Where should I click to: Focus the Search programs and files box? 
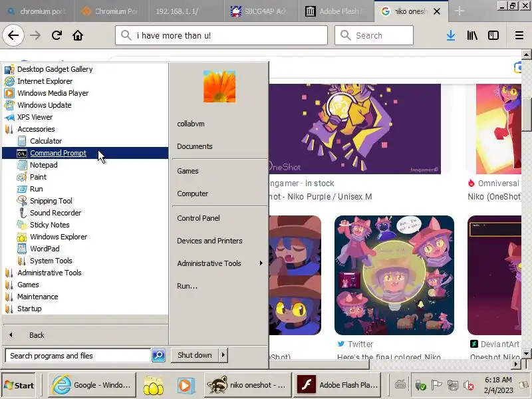click(x=78, y=356)
